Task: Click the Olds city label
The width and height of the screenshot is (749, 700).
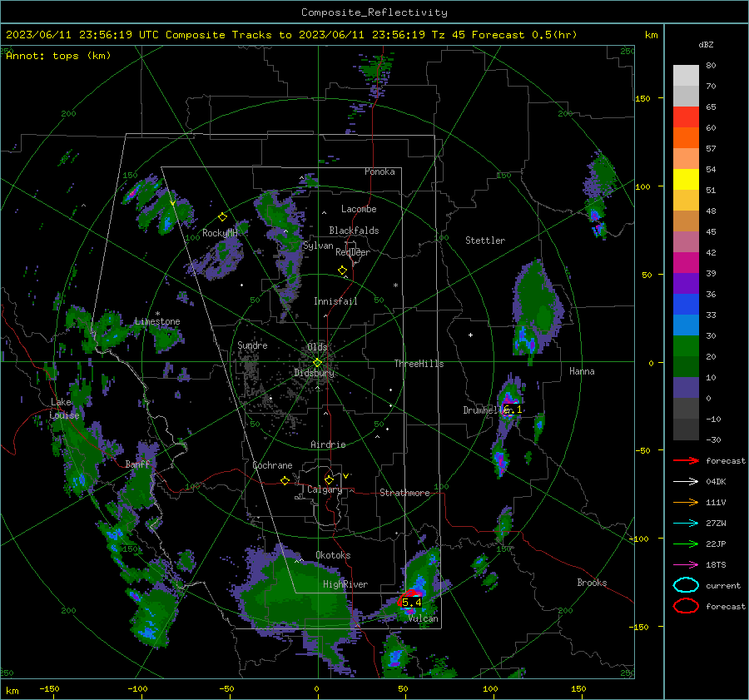Action: pos(317,346)
